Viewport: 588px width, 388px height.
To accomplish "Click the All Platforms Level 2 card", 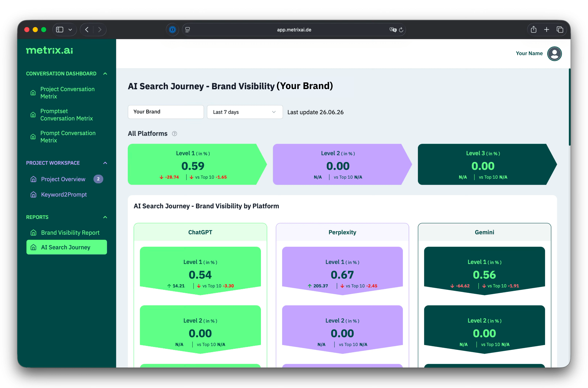I will pos(342,164).
